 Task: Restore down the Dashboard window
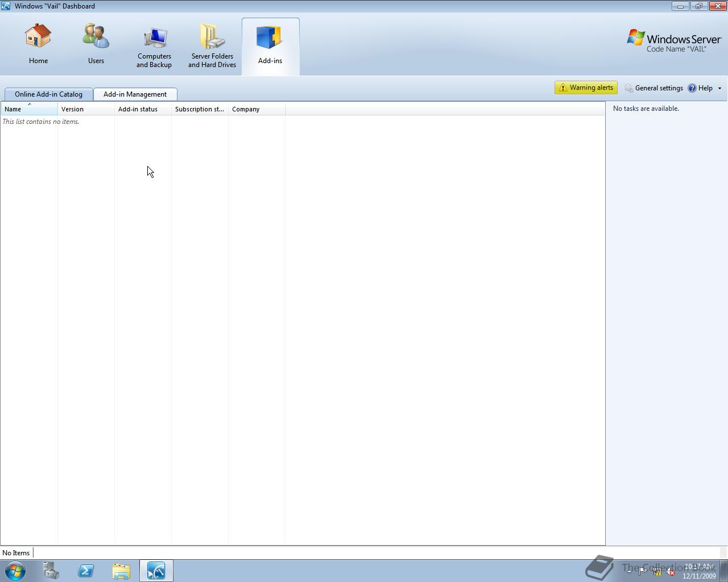(698, 6)
